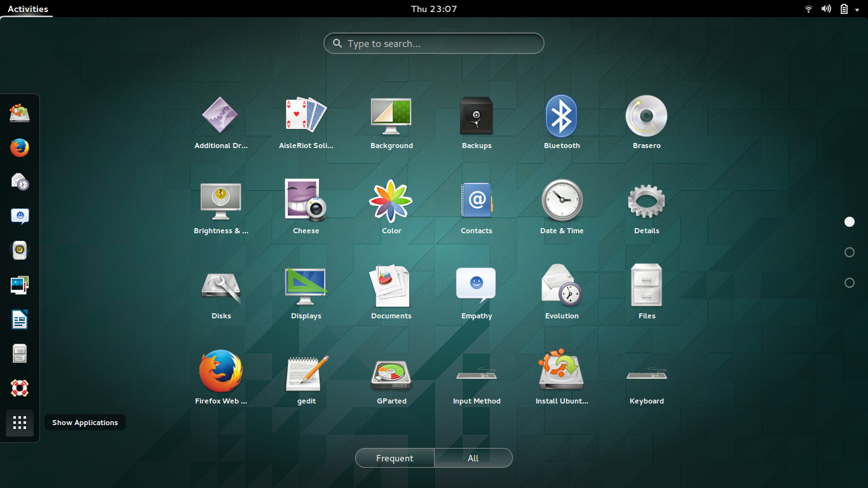This screenshot has width=868, height=488.
Task: Select the second page indicator dot
Action: pyautogui.click(x=850, y=252)
